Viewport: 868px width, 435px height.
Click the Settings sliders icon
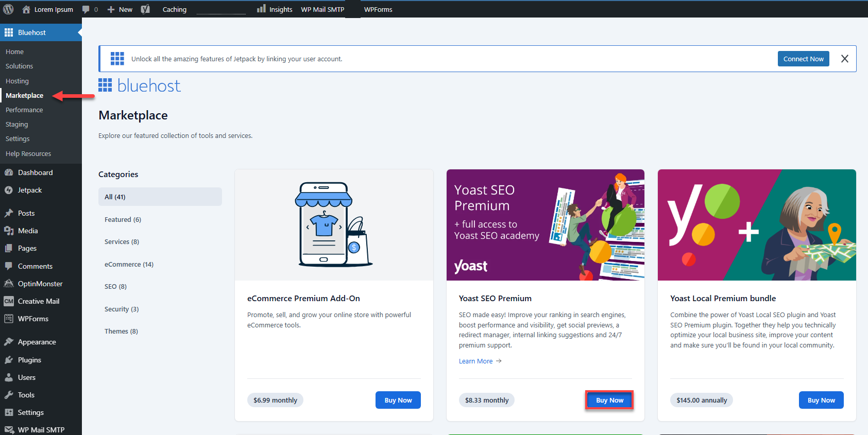(9, 412)
